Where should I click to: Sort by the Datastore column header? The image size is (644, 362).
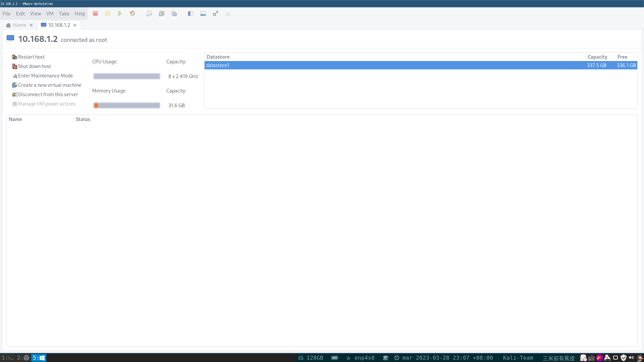click(395, 57)
